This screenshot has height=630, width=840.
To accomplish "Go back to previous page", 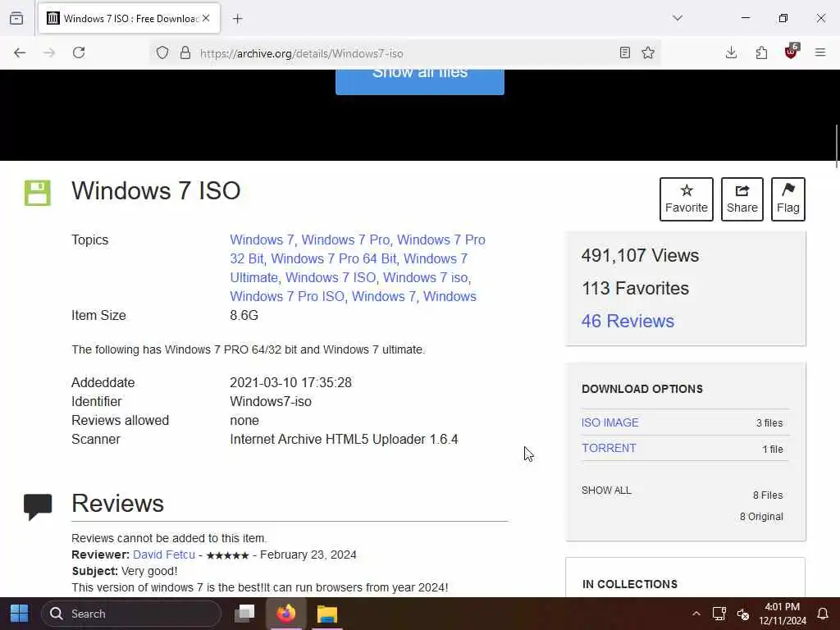I will pyautogui.click(x=20, y=52).
